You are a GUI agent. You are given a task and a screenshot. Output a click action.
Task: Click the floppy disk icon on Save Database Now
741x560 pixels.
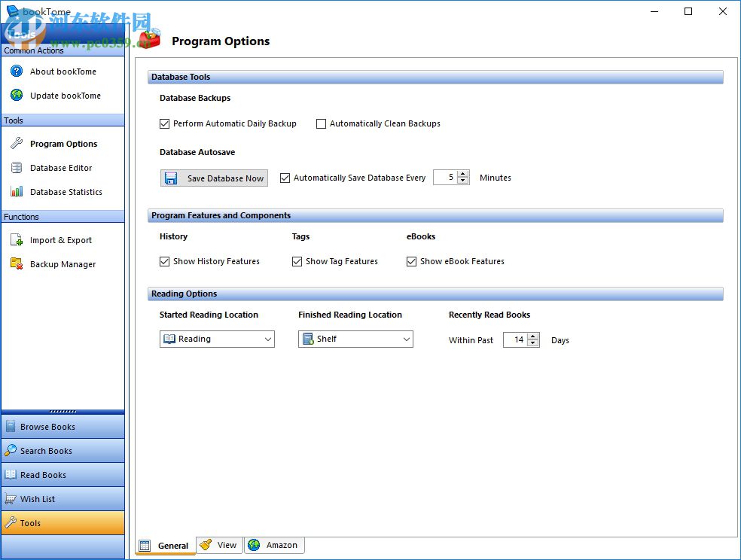tap(171, 178)
